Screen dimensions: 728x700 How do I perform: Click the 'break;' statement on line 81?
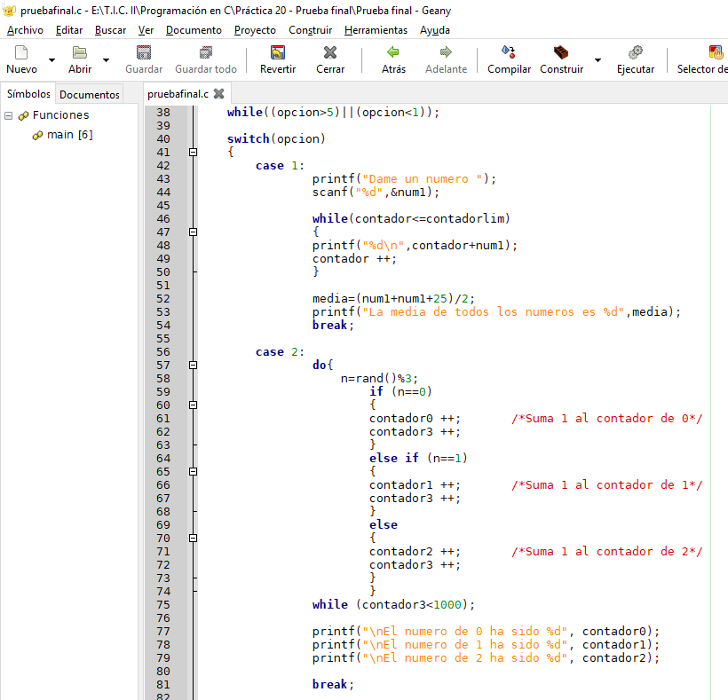333,685
